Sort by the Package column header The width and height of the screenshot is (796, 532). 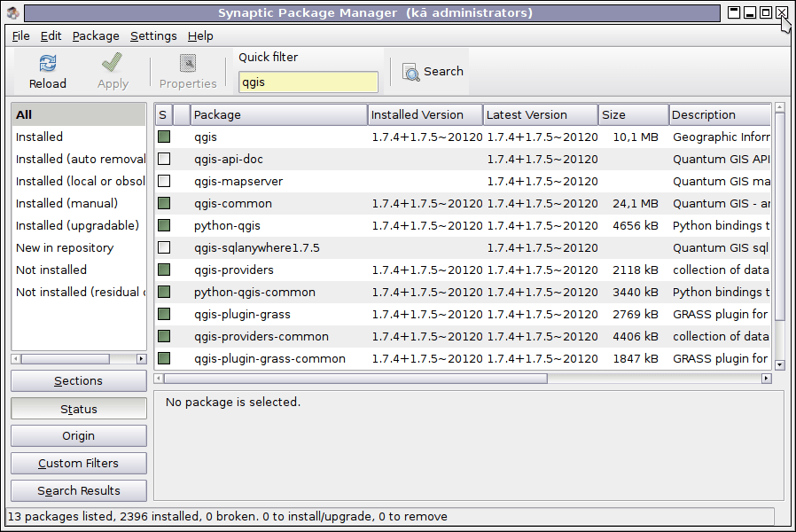pyautogui.click(x=278, y=114)
